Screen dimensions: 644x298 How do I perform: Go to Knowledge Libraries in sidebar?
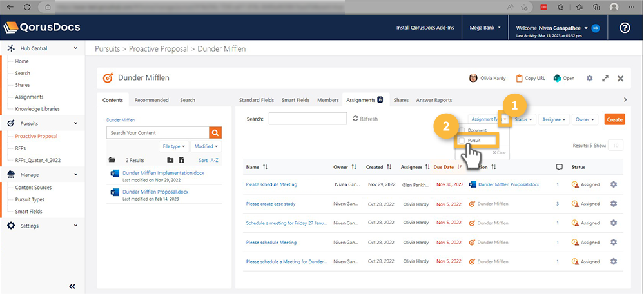click(x=37, y=109)
